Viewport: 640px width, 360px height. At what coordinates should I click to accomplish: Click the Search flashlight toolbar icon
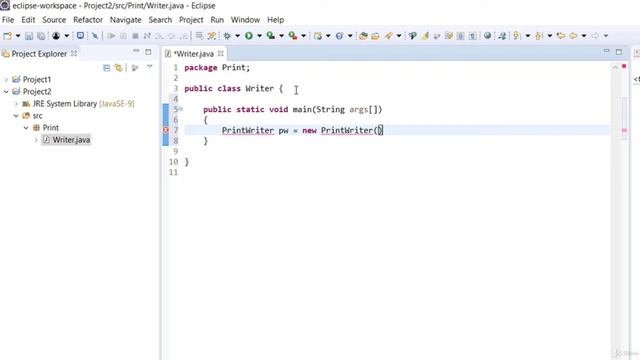pos(388,36)
